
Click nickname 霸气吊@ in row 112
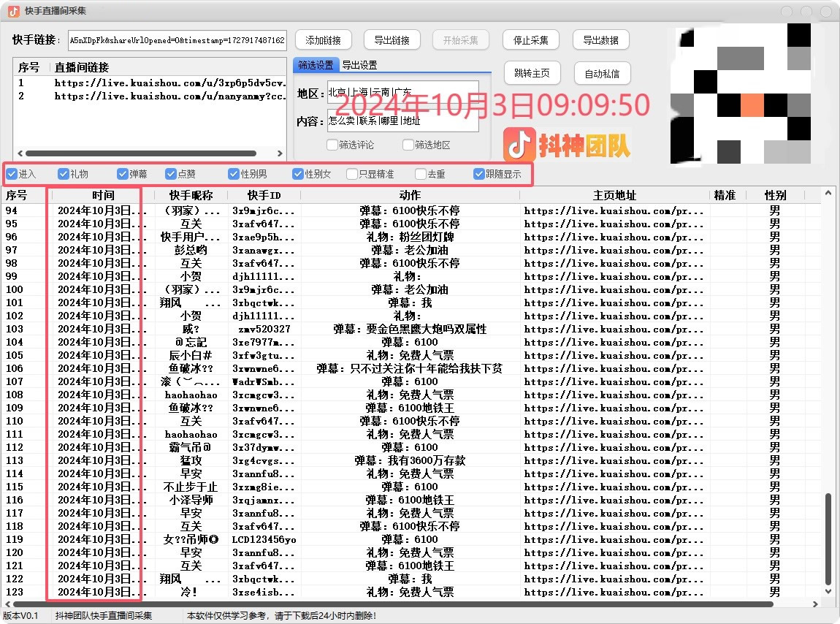click(191, 448)
